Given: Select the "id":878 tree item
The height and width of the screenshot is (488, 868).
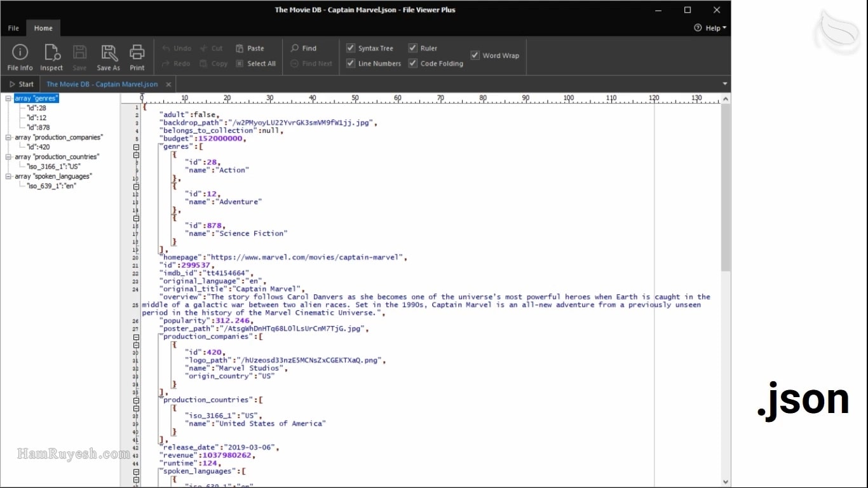Looking at the screenshot, I should click(x=38, y=128).
